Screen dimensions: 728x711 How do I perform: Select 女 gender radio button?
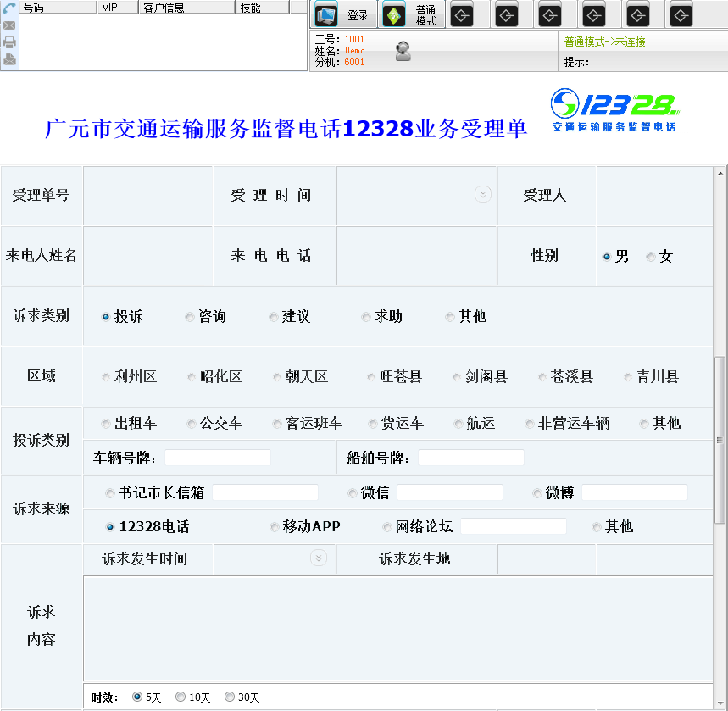tap(651, 257)
